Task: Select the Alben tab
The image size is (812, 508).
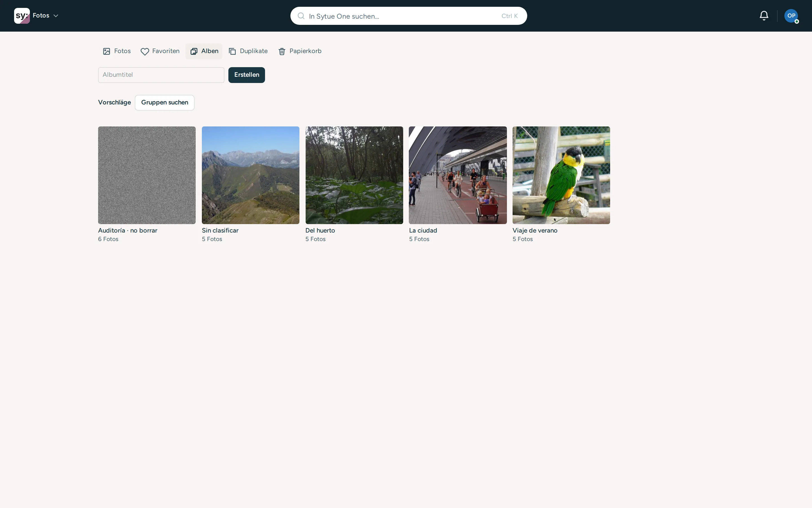Action: pos(204,51)
